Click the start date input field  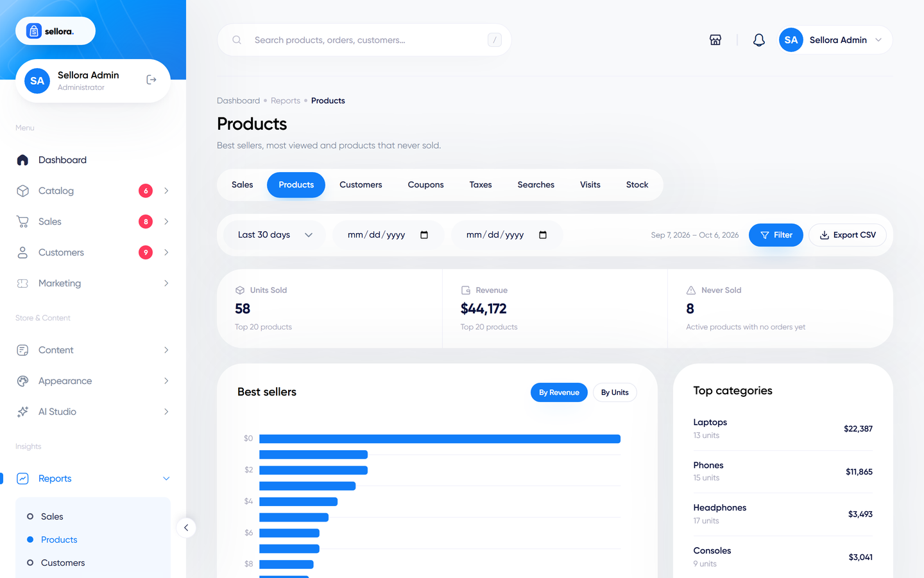[x=388, y=235]
